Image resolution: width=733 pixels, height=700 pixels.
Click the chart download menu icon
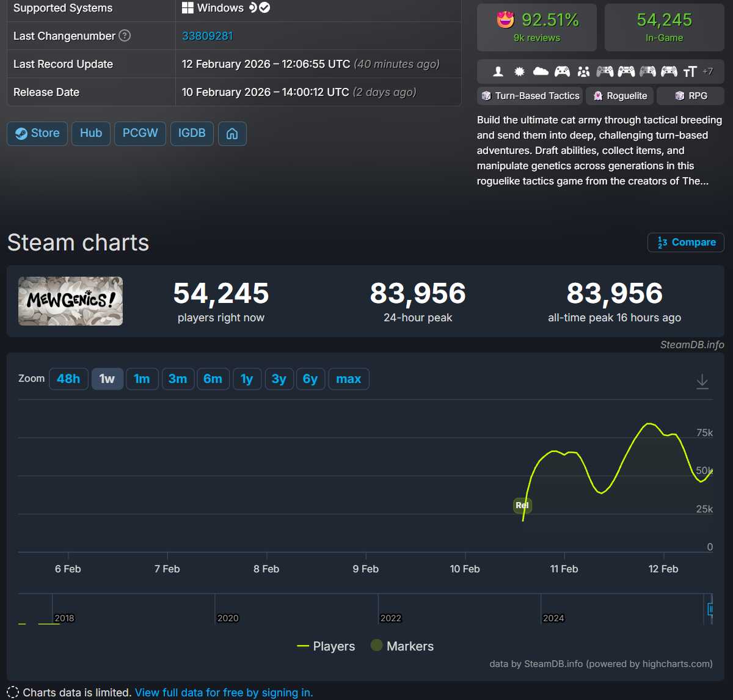click(702, 382)
